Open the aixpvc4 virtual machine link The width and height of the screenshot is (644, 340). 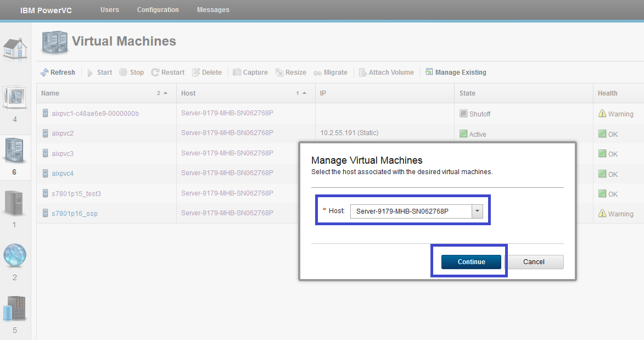click(x=63, y=174)
